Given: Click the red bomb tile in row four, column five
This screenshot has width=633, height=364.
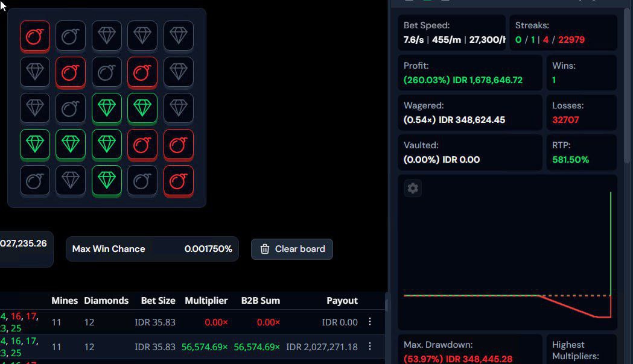Looking at the screenshot, I should point(179,145).
